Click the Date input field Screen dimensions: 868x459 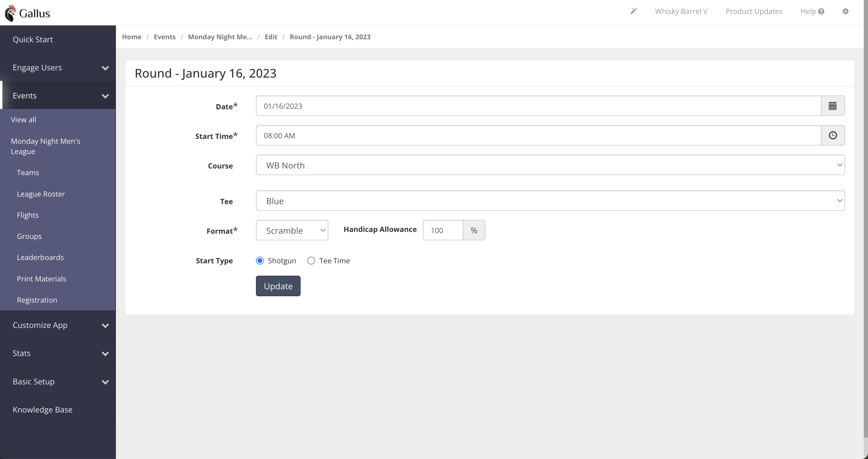pyautogui.click(x=538, y=106)
